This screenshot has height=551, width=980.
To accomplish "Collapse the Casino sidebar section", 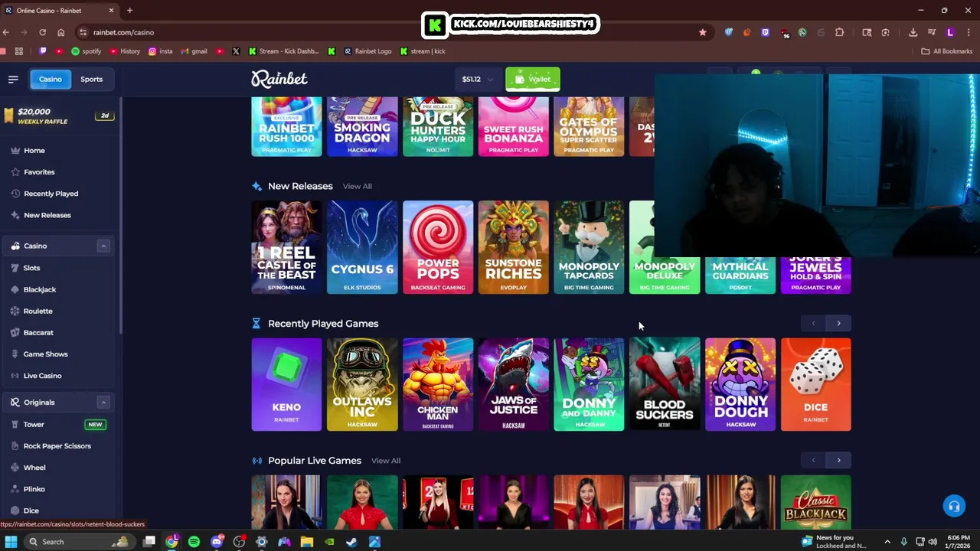I will tap(103, 246).
